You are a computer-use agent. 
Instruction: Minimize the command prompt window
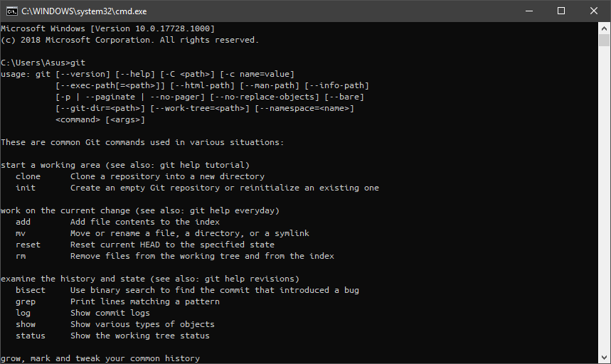click(528, 11)
